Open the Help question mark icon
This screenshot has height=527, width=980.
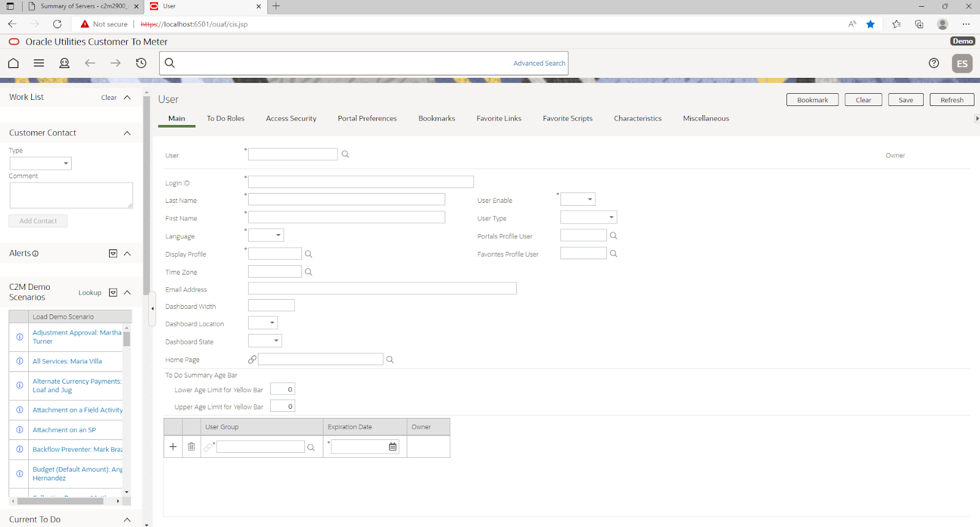[x=934, y=63]
